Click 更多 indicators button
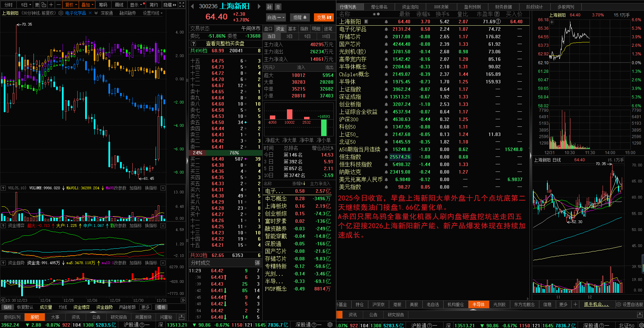The image size is (644, 328). point(145,307)
